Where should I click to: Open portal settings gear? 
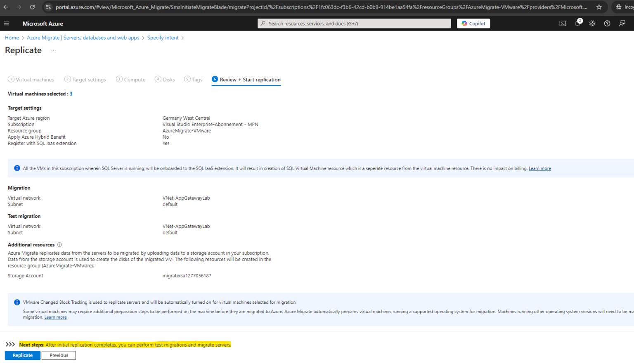(592, 24)
